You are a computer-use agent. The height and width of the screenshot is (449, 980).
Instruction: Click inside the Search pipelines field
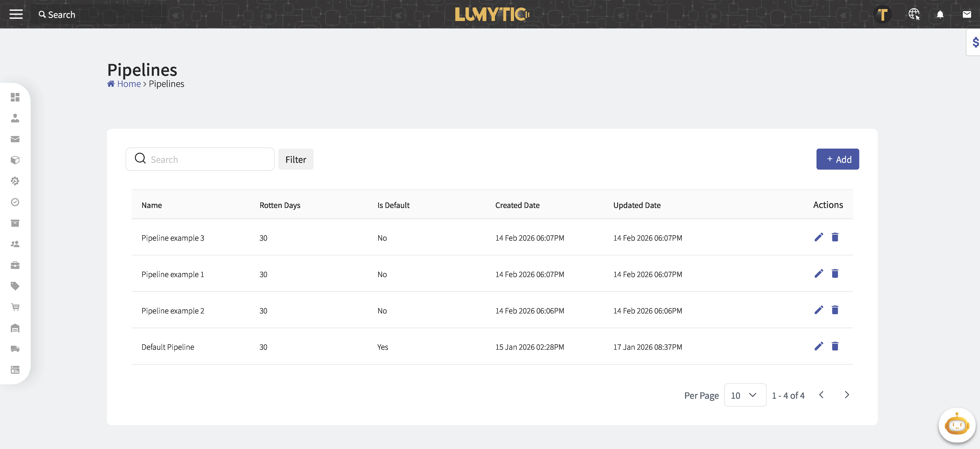tap(200, 159)
